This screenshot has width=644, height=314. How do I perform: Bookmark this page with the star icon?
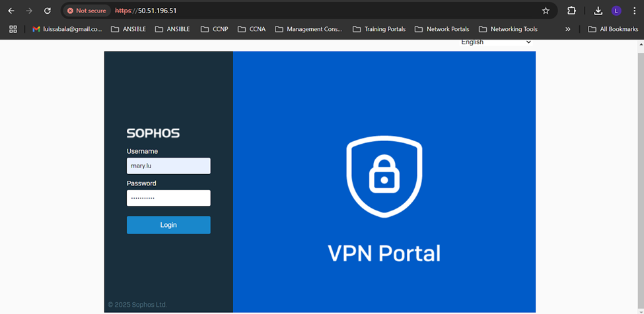pyautogui.click(x=546, y=11)
